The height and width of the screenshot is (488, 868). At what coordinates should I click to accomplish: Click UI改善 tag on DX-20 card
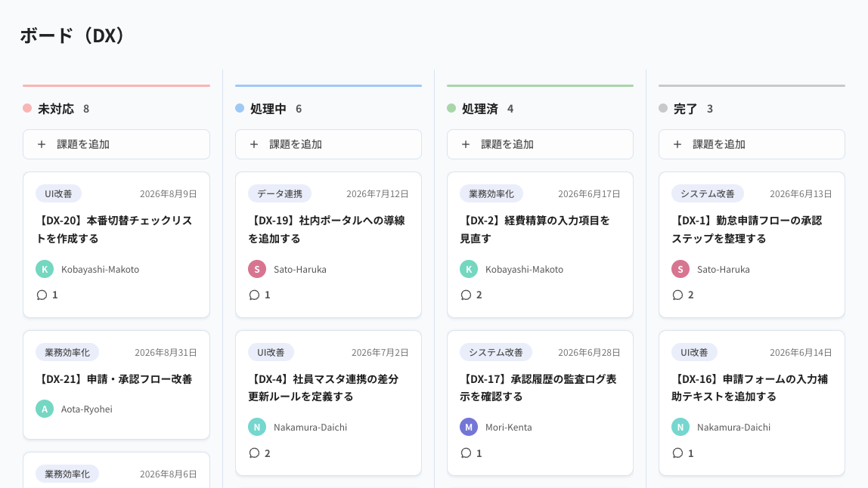click(x=59, y=193)
